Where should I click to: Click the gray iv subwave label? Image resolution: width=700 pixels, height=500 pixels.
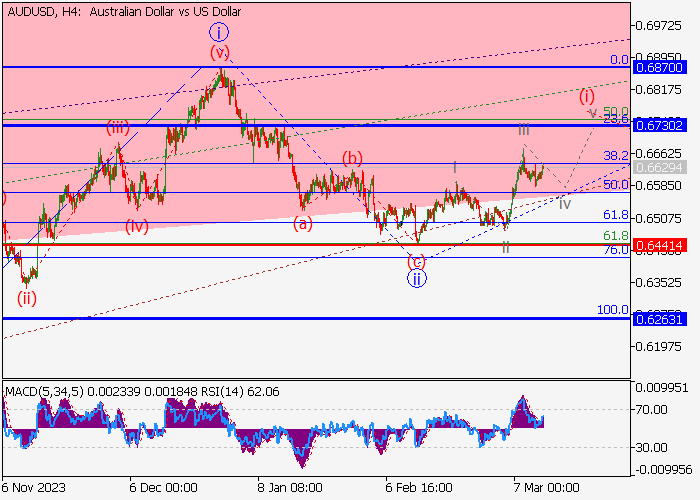tap(565, 204)
